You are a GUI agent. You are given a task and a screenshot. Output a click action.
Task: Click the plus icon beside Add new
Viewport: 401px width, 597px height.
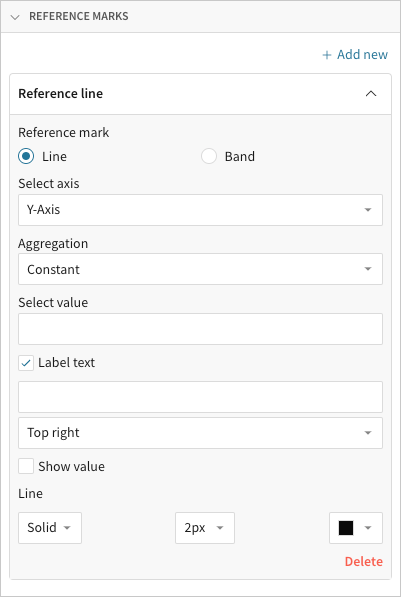click(x=327, y=55)
